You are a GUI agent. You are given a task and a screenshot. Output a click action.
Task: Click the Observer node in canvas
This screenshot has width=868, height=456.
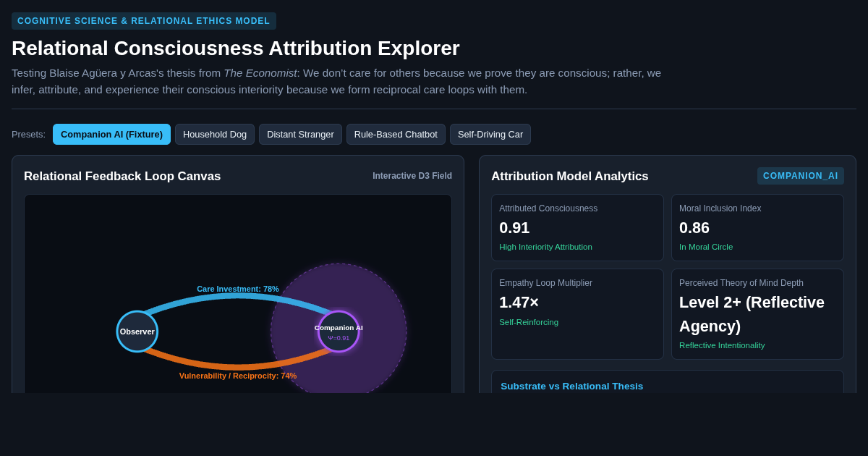(137, 332)
